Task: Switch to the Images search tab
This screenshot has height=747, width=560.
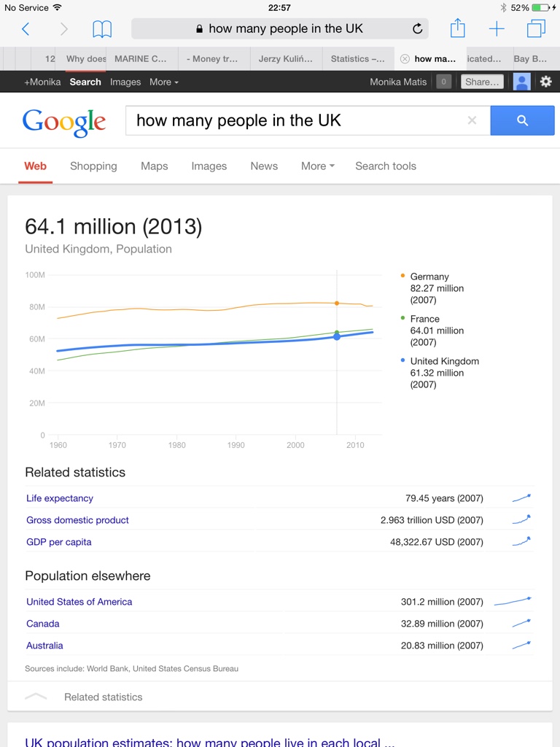Action: pos(209,166)
